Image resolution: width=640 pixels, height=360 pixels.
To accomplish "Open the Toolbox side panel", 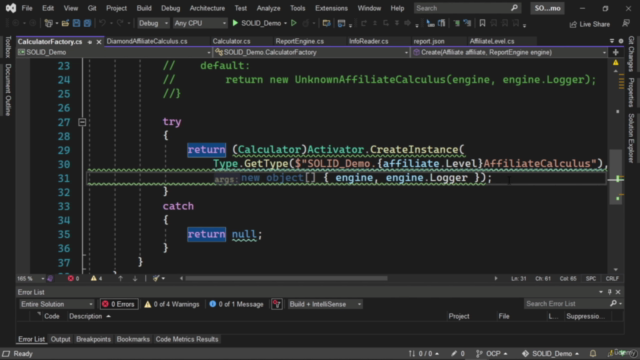I will (x=7, y=47).
